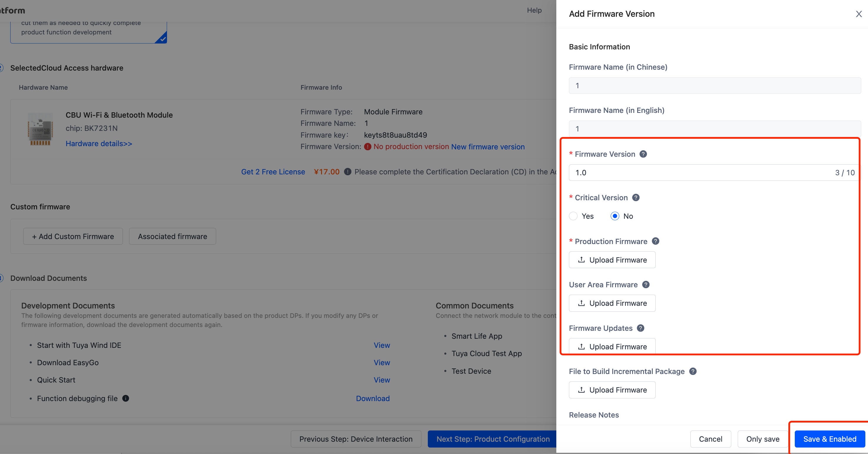Open the Previous Step: Device Interaction page
868x454 pixels.
click(x=355, y=438)
